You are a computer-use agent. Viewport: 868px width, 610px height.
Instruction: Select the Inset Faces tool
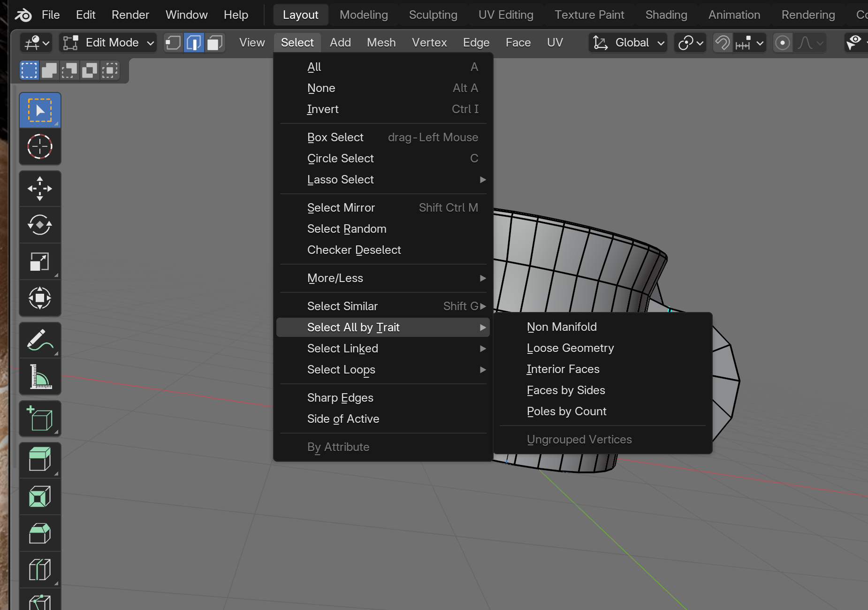click(40, 496)
